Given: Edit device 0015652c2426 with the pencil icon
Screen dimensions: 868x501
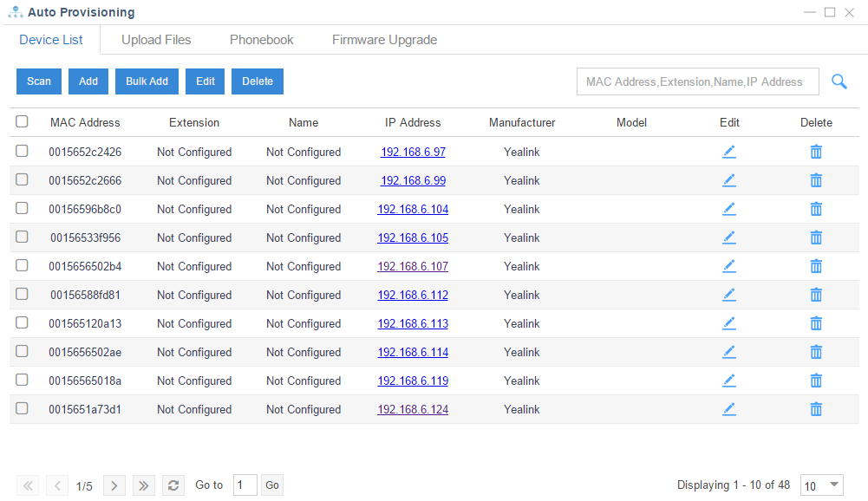Looking at the screenshot, I should coord(729,152).
